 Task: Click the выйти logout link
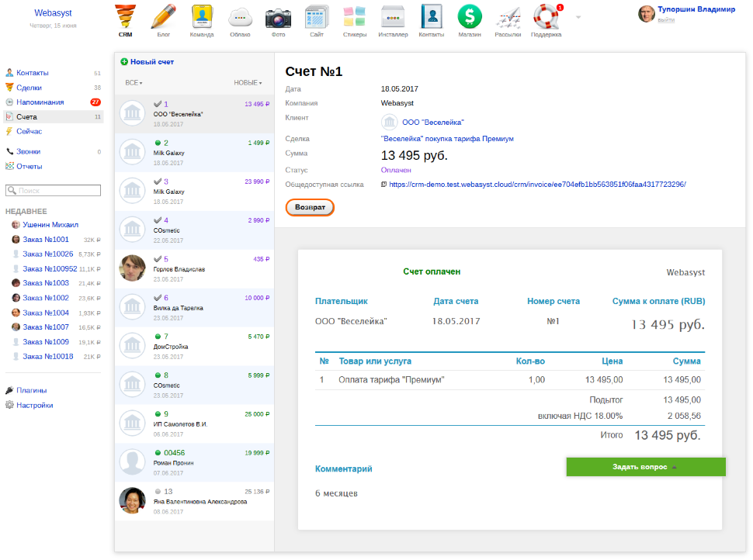pos(666,20)
